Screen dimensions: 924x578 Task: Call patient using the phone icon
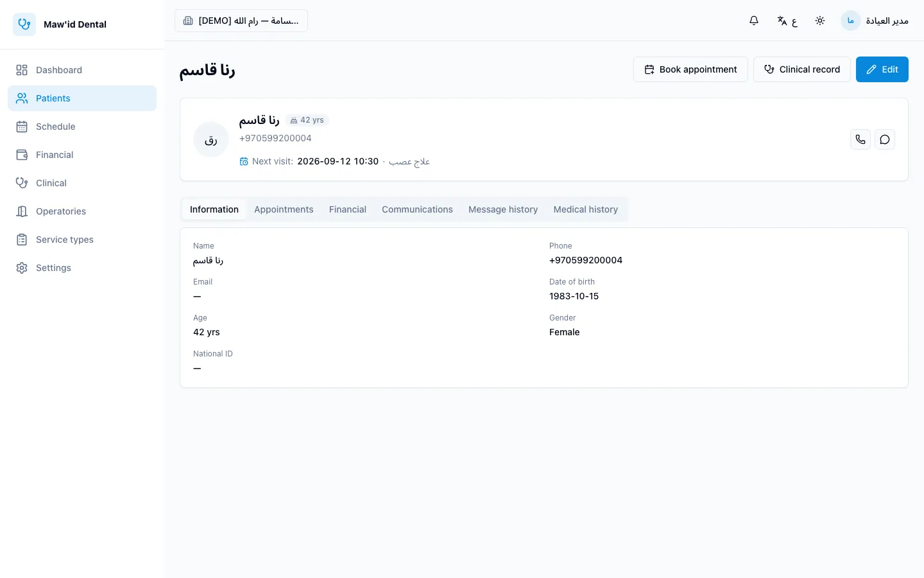tap(860, 139)
